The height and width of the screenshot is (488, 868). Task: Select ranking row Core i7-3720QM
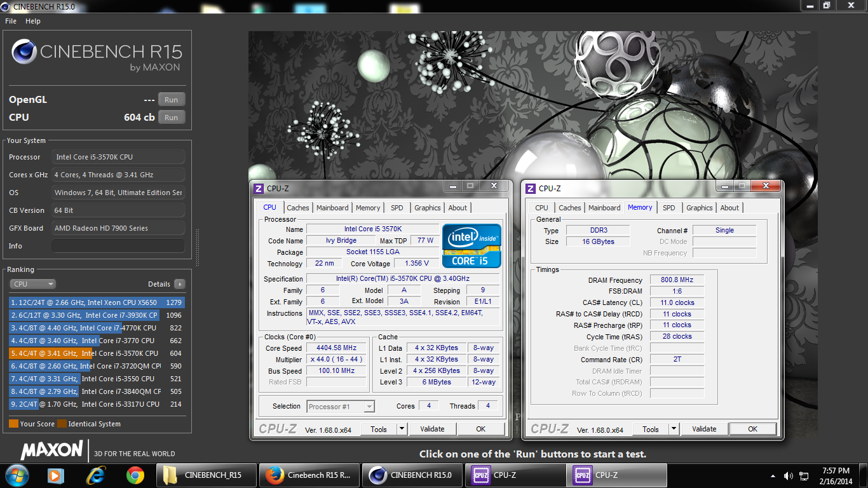pyautogui.click(x=97, y=366)
